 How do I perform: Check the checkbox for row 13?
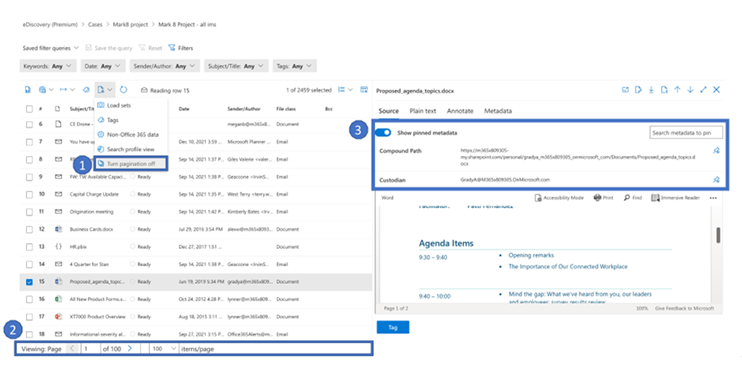[x=29, y=246]
